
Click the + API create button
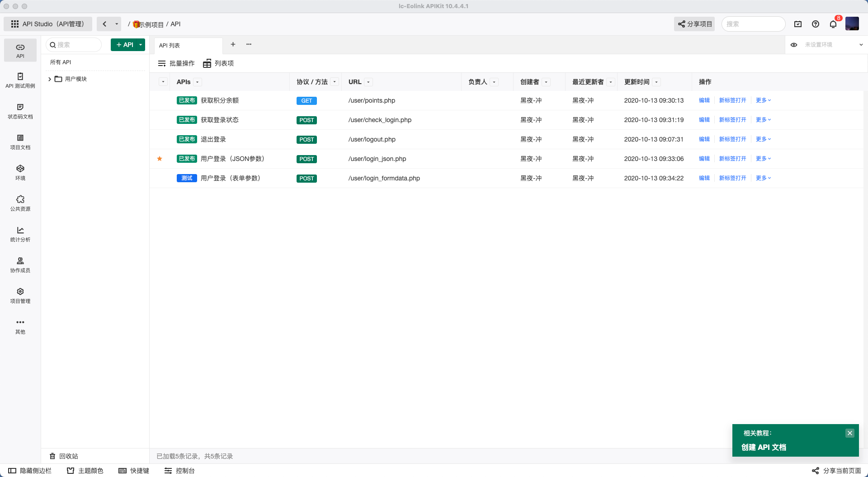tap(124, 45)
